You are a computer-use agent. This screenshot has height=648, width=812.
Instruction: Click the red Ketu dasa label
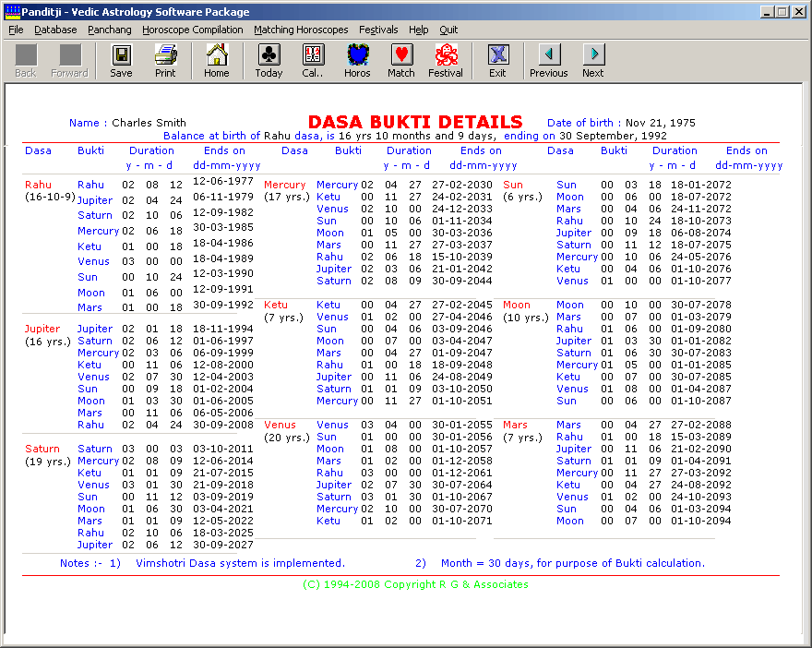(276, 305)
